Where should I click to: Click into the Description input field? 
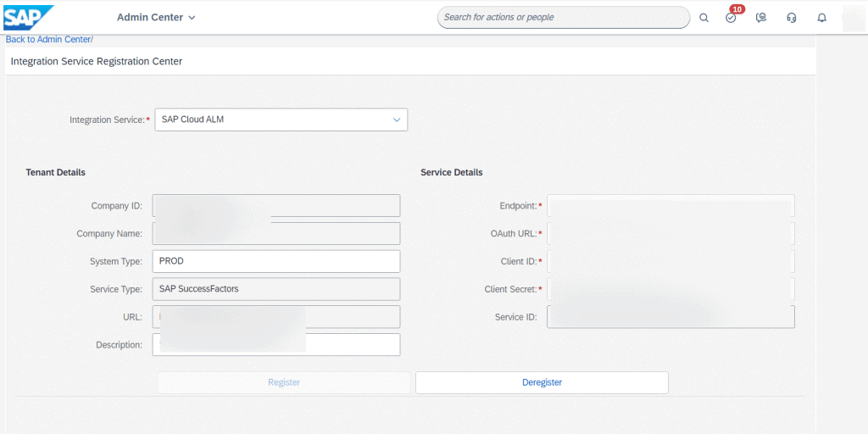pos(276,345)
